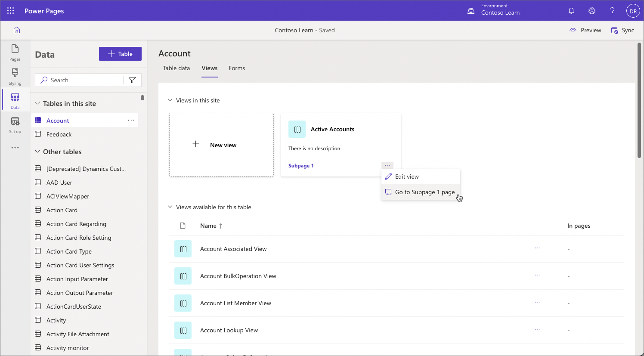
Task: Collapse the Tables in this site section
Action: pos(37,103)
